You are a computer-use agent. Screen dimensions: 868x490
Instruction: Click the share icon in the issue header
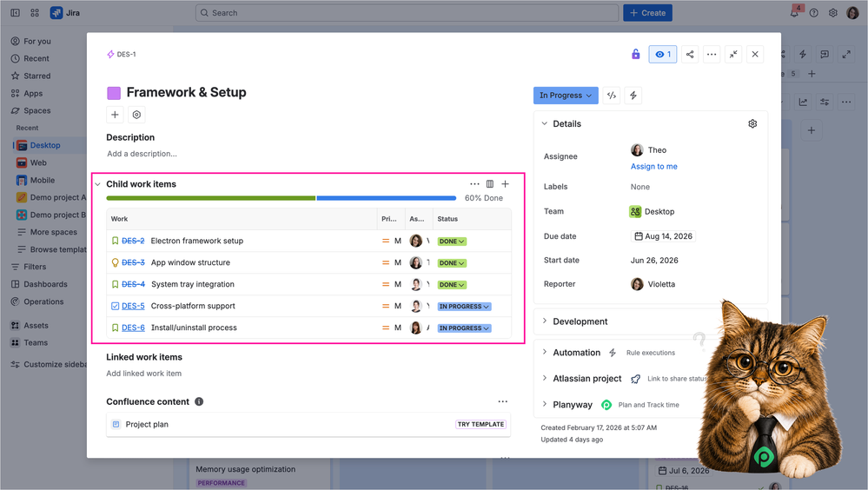(690, 54)
